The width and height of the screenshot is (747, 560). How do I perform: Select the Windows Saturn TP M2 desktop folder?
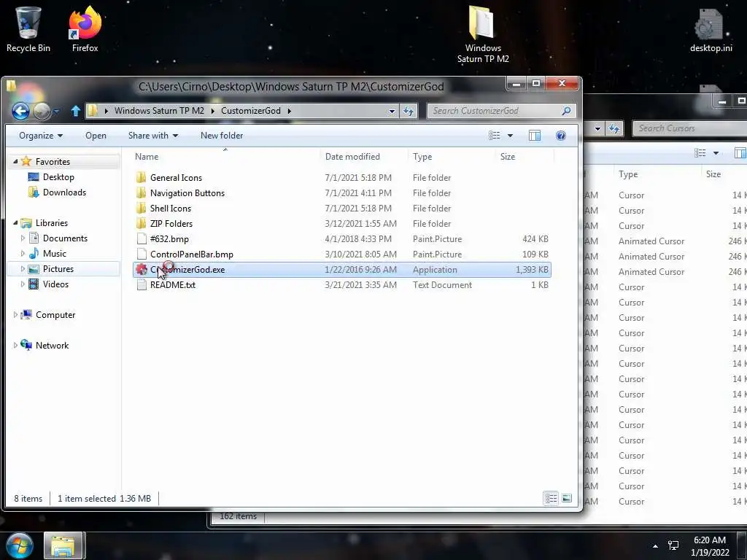click(x=483, y=34)
